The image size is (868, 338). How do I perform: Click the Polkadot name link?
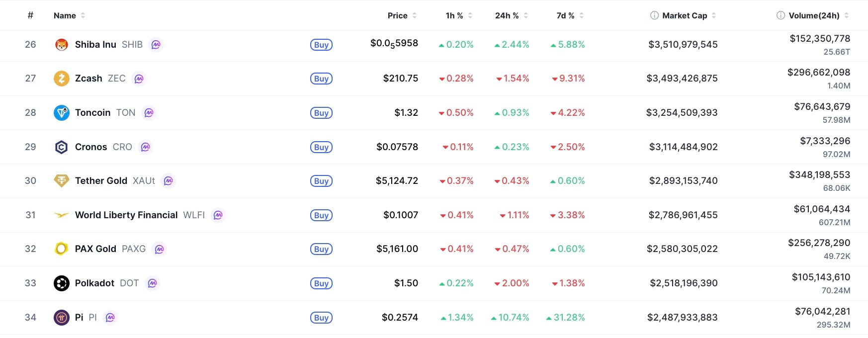pos(94,283)
